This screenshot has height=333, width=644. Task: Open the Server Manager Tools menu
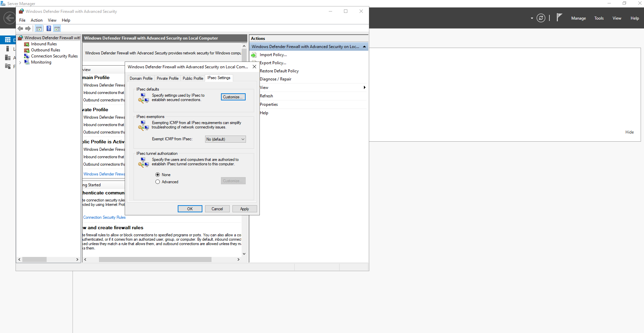599,18
